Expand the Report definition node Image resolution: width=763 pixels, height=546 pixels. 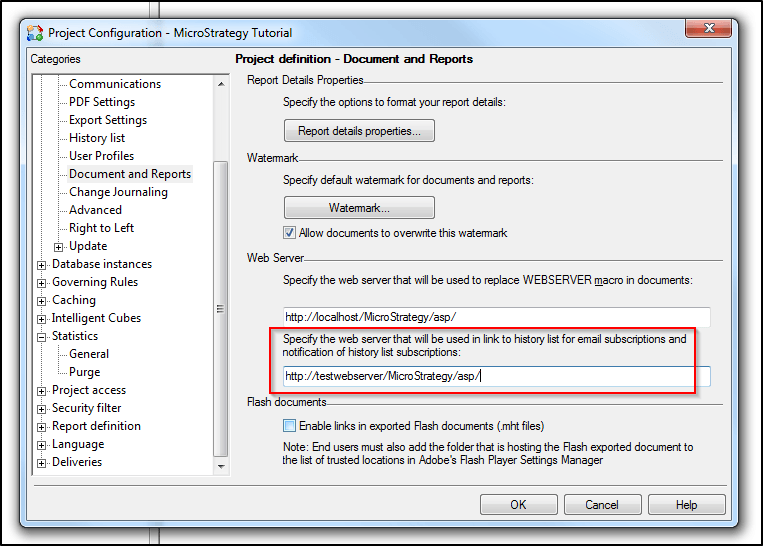(41, 427)
